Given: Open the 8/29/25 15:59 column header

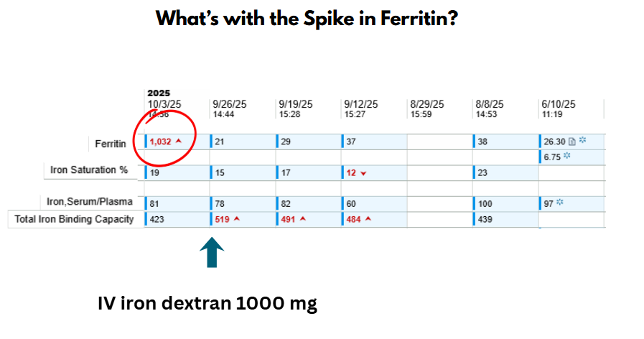Looking at the screenshot, I should (x=426, y=108).
